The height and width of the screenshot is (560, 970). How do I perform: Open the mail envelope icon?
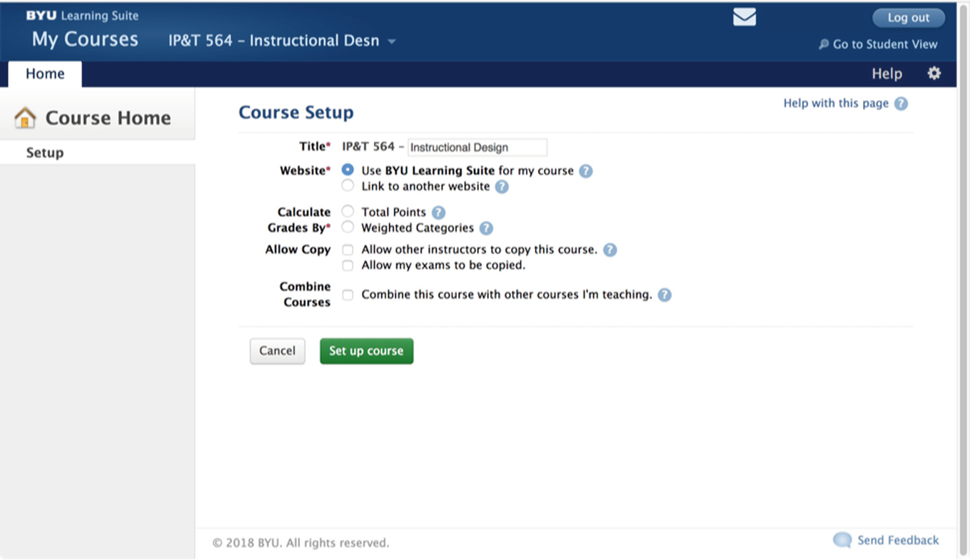tap(744, 17)
